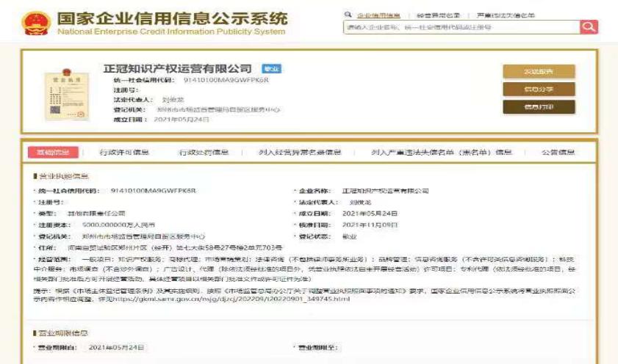Click the 法定代表人 name in license details

click(360, 203)
